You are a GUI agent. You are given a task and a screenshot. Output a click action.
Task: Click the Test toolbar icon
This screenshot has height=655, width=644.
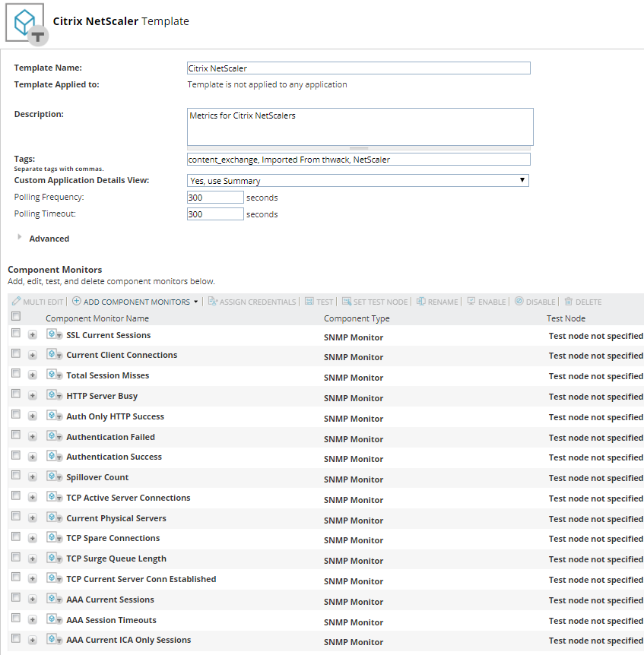point(309,301)
